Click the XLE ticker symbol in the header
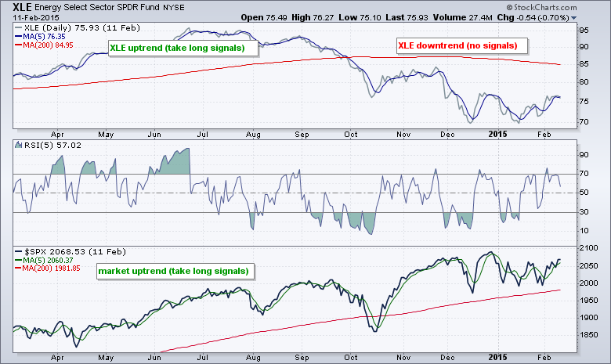The height and width of the screenshot is (364, 611). 22,7
